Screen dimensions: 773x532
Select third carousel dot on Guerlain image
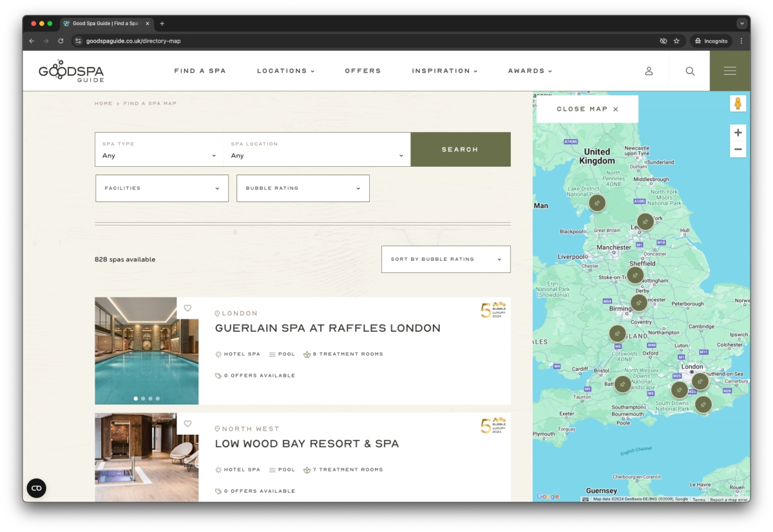150,399
